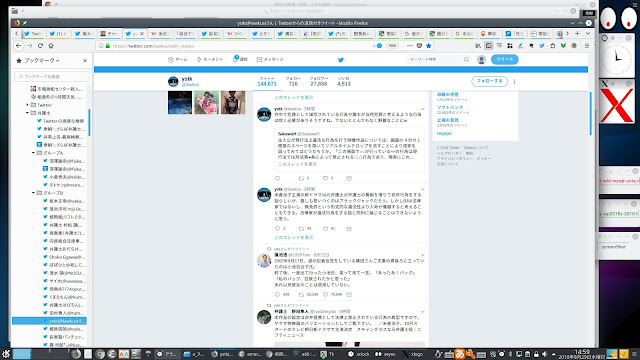
Task: Go back with the Firefox back arrow
Action: pos(19,46)
